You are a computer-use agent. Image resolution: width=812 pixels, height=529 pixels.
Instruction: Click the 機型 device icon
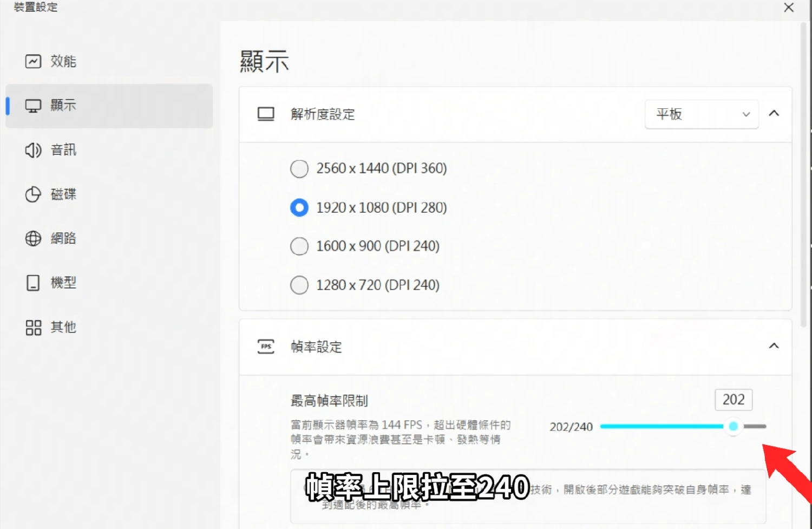[33, 283]
